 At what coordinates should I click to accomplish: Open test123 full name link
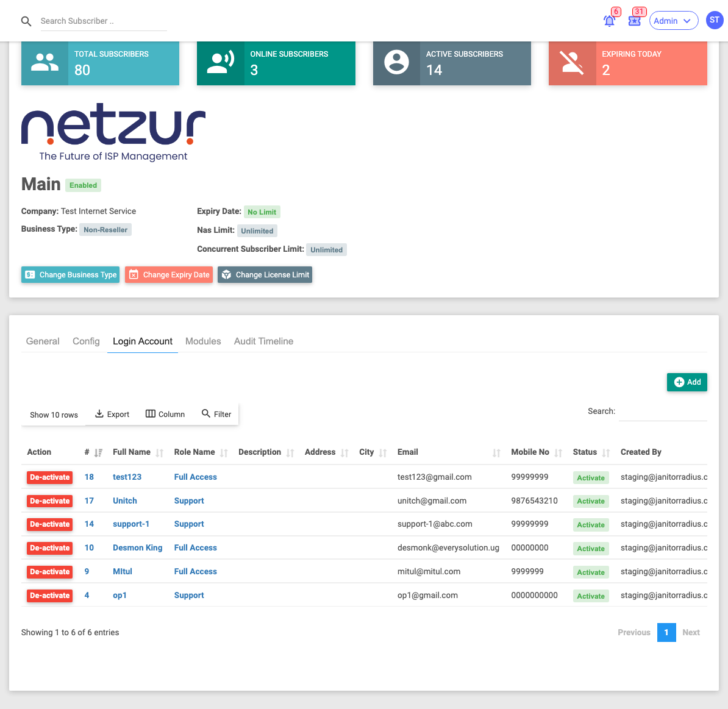click(127, 477)
